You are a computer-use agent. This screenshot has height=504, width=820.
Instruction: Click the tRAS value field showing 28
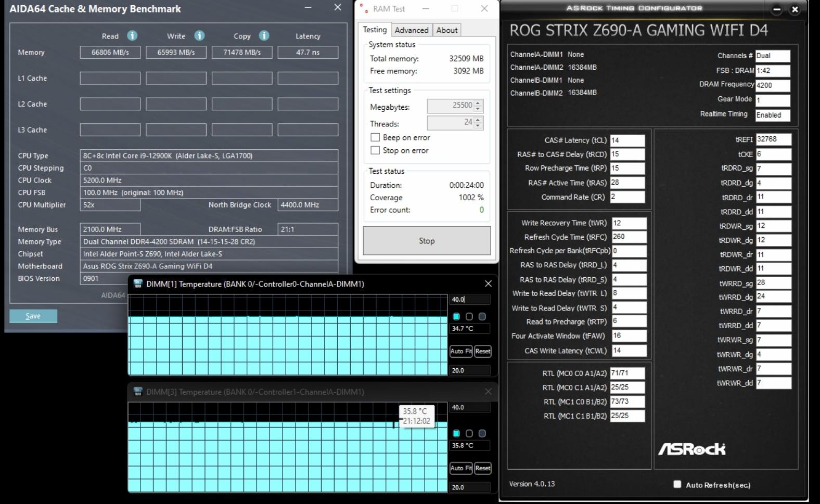(x=627, y=183)
